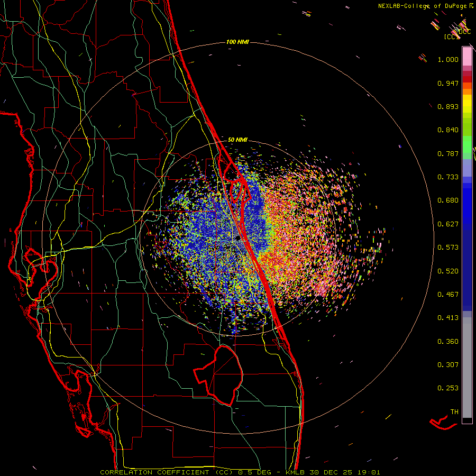Click the NEXLAB-College of DuPage title text
Viewport: 476px width, 476px height.
[x=423, y=6]
